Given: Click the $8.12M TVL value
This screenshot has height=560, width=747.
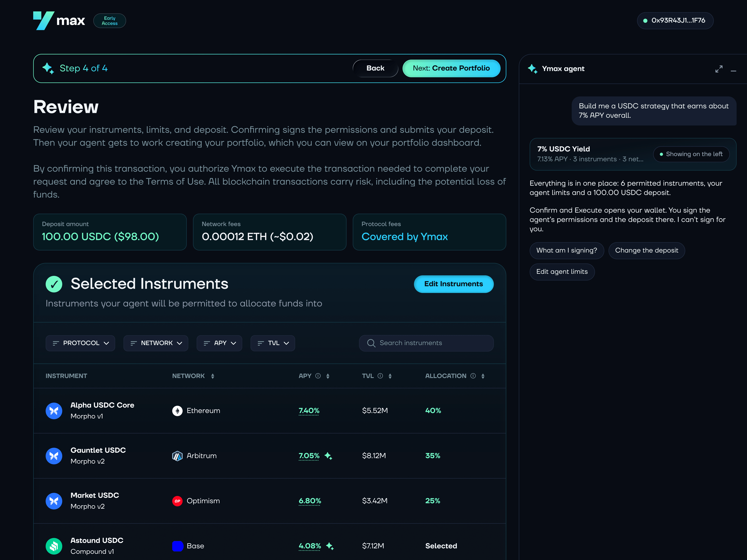Looking at the screenshot, I should click(x=374, y=456).
